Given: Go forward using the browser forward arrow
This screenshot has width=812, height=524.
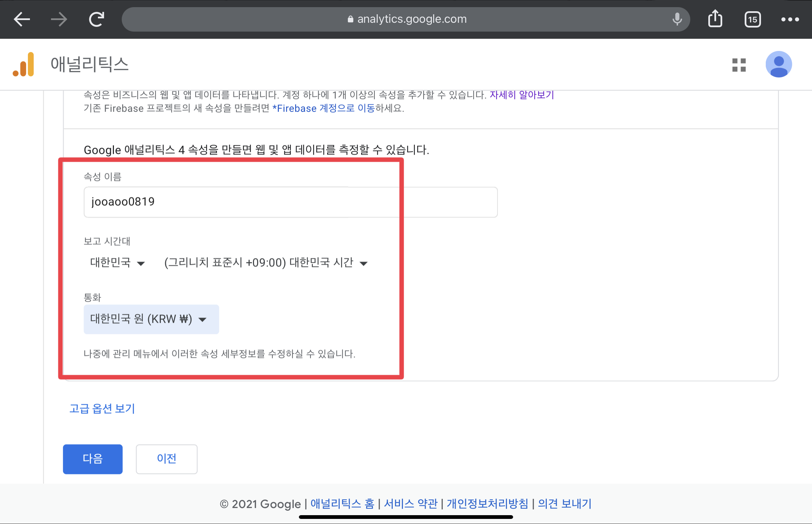Looking at the screenshot, I should 59,19.
